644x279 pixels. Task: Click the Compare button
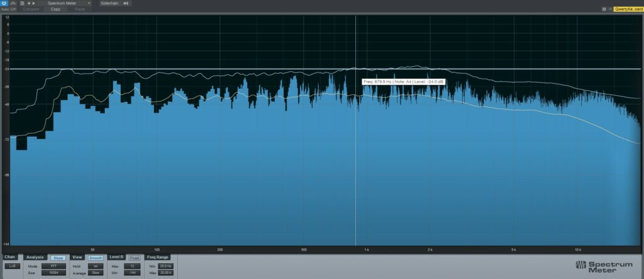click(31, 9)
